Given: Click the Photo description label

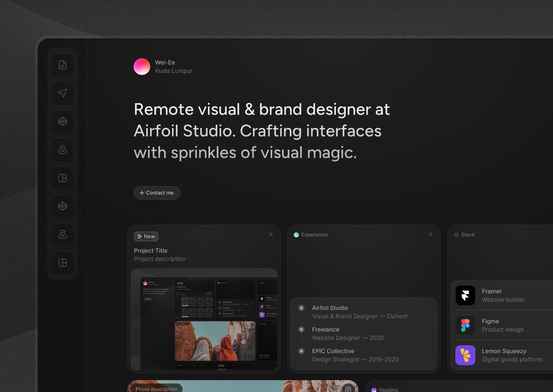Looking at the screenshot, I should (156, 389).
